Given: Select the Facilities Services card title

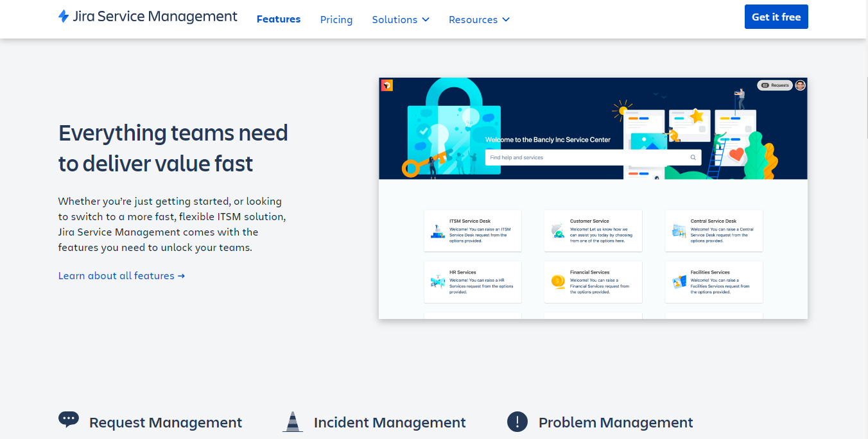Looking at the screenshot, I should pos(710,272).
